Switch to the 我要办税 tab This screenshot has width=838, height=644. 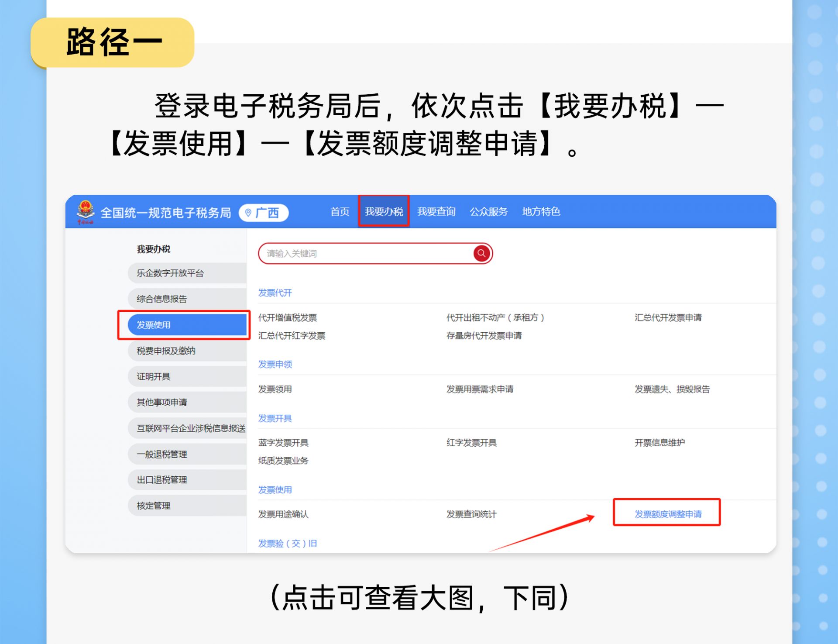[384, 211]
